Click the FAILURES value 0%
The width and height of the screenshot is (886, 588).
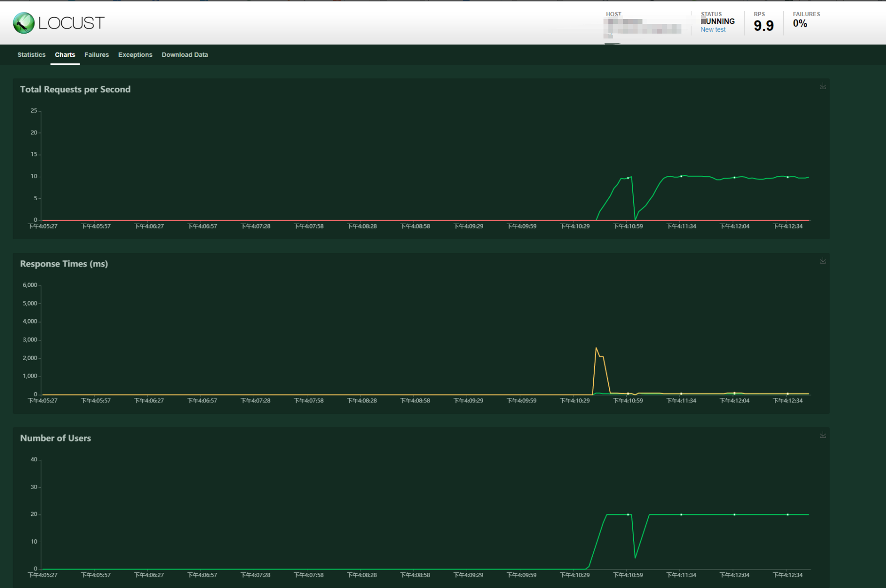click(800, 23)
